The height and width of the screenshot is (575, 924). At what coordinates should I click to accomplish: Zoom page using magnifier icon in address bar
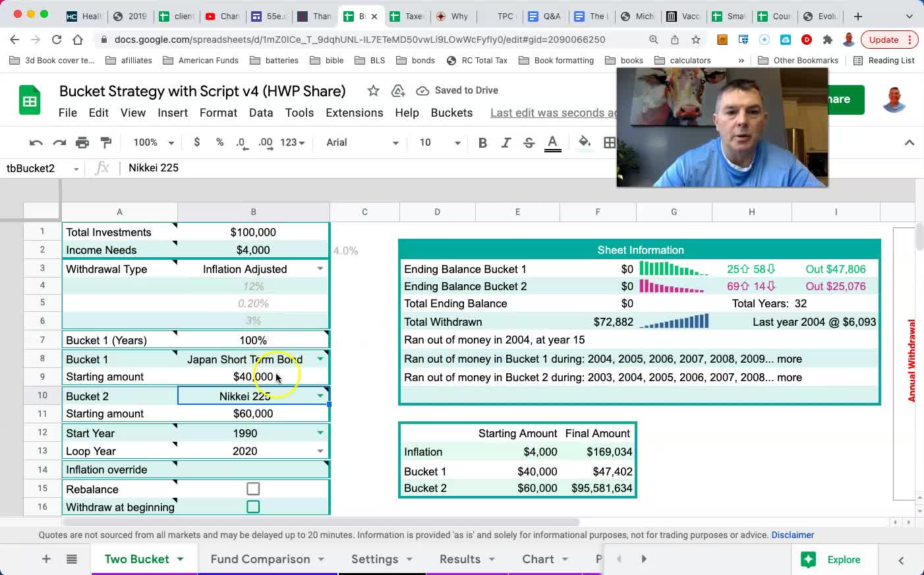point(653,40)
